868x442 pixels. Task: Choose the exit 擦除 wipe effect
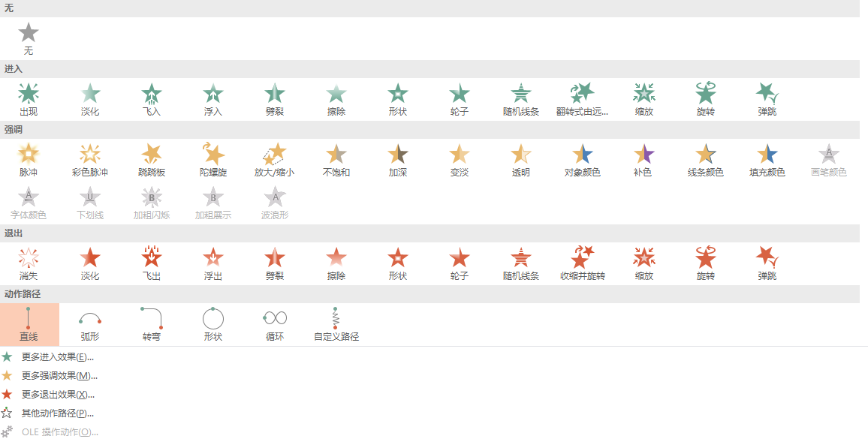(x=336, y=264)
